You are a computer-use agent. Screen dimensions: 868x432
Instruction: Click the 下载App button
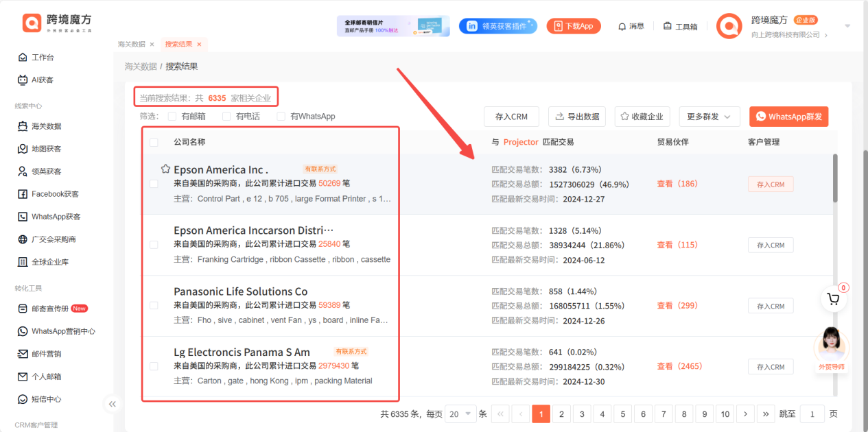tap(574, 26)
